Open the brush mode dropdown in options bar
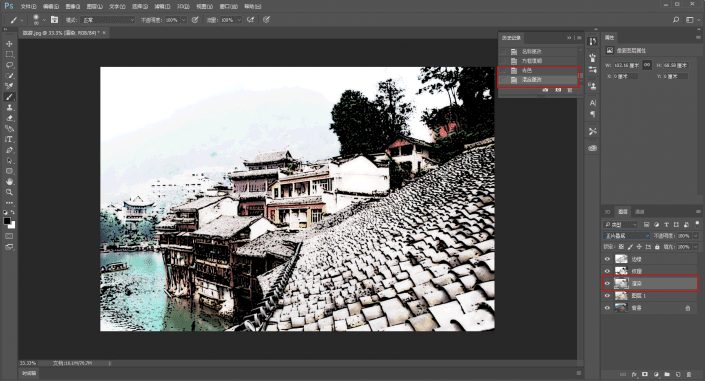 [x=107, y=20]
